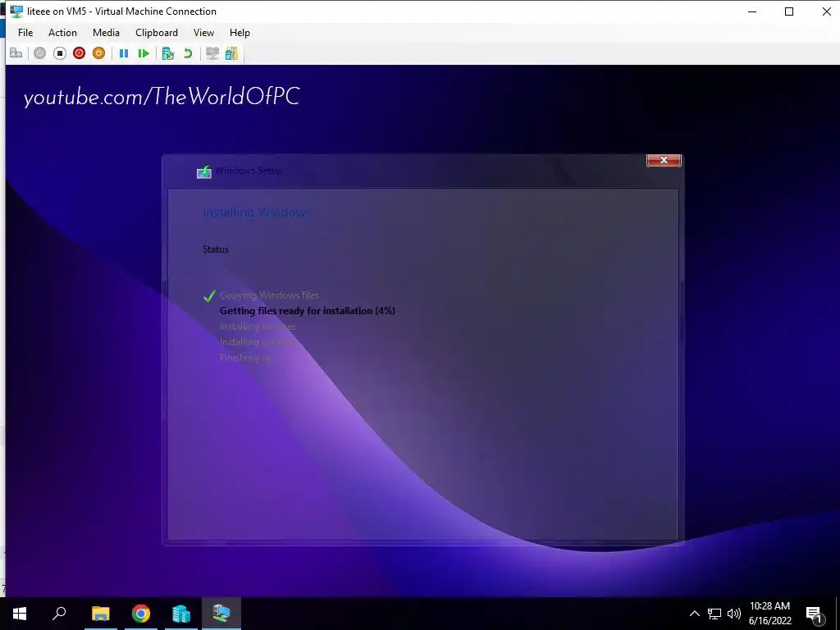Open the Action menu
This screenshot has width=840, height=630.
[62, 33]
